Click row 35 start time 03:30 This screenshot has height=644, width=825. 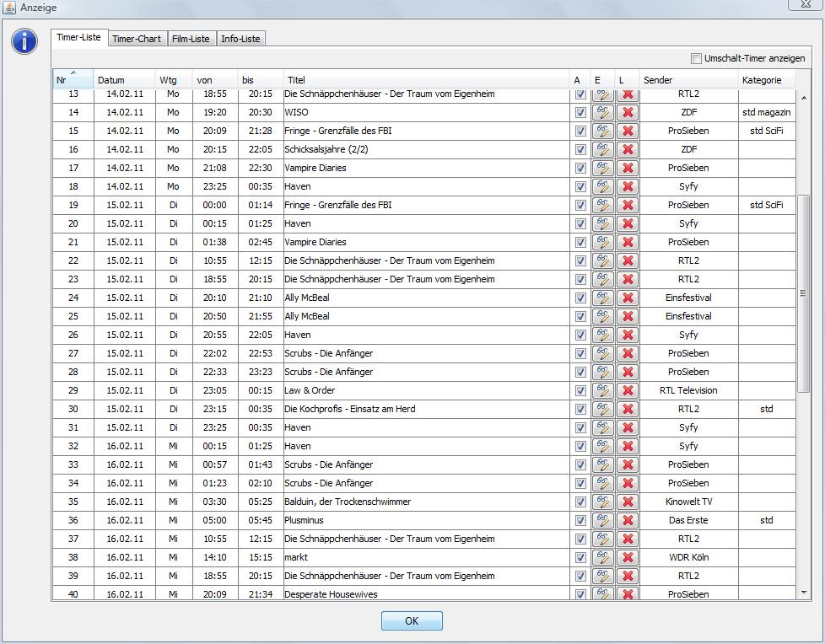(x=214, y=502)
